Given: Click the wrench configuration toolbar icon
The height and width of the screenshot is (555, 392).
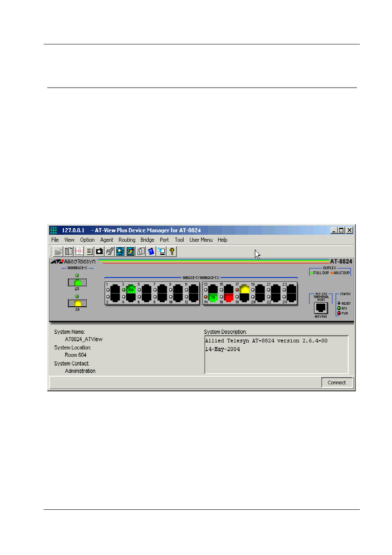Looking at the screenshot, I should (110, 251).
